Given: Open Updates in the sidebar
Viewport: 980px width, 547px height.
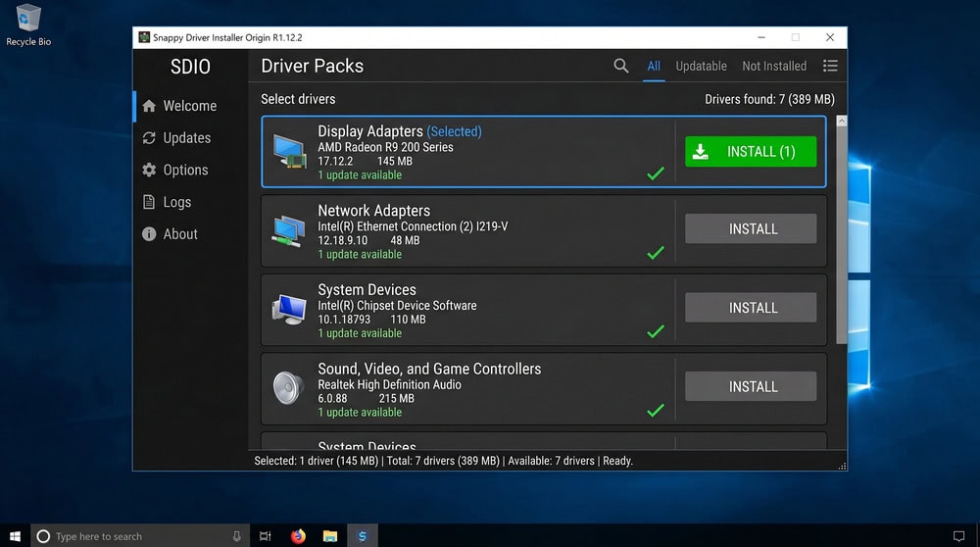Looking at the screenshot, I should (187, 137).
